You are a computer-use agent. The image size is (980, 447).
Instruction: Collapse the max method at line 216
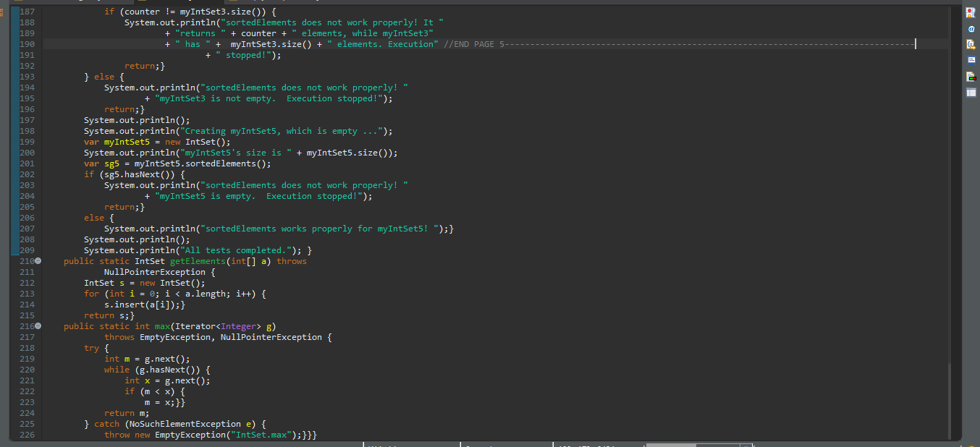[38, 326]
